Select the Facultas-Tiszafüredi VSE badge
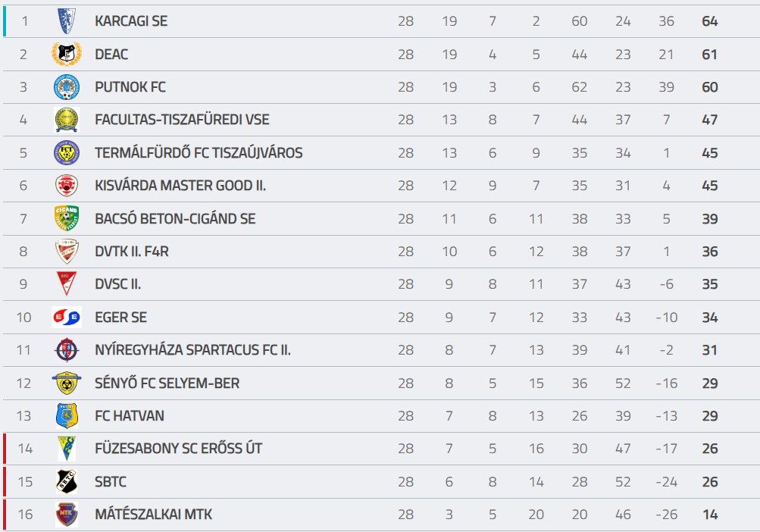The width and height of the screenshot is (760, 532). tap(67, 120)
